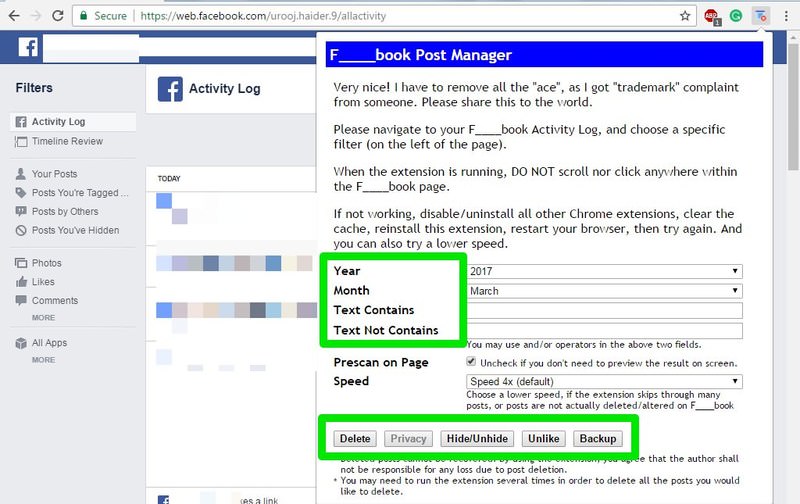The width and height of the screenshot is (800, 504).
Task: Click the Filters heading text
Action: point(34,88)
